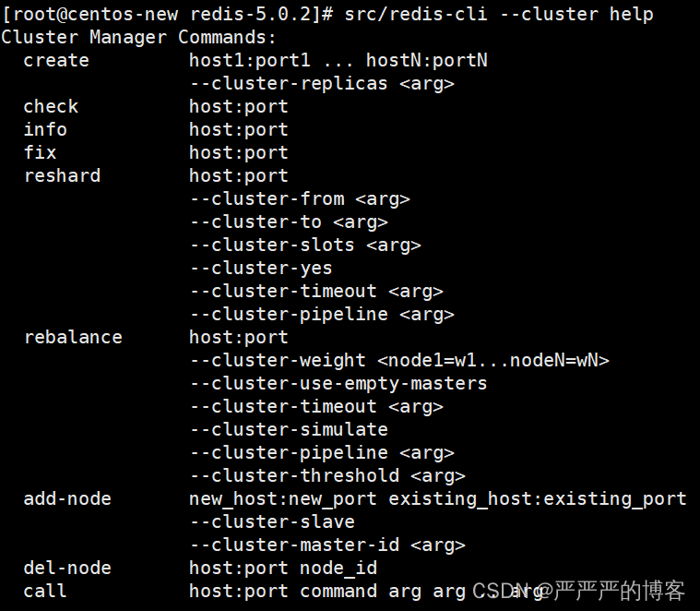Click the '--cluster-master-id <arg>' option
Viewport: 700px width, 611px height.
pos(327,545)
